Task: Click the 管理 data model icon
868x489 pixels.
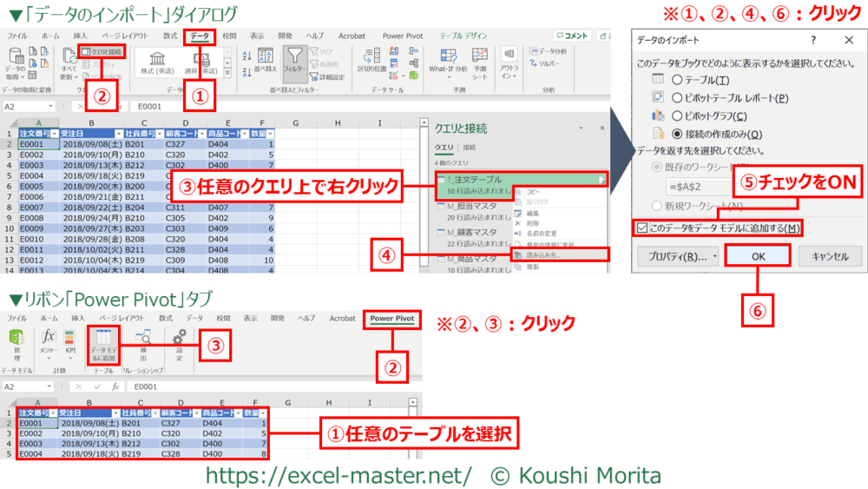Action: 15,344
